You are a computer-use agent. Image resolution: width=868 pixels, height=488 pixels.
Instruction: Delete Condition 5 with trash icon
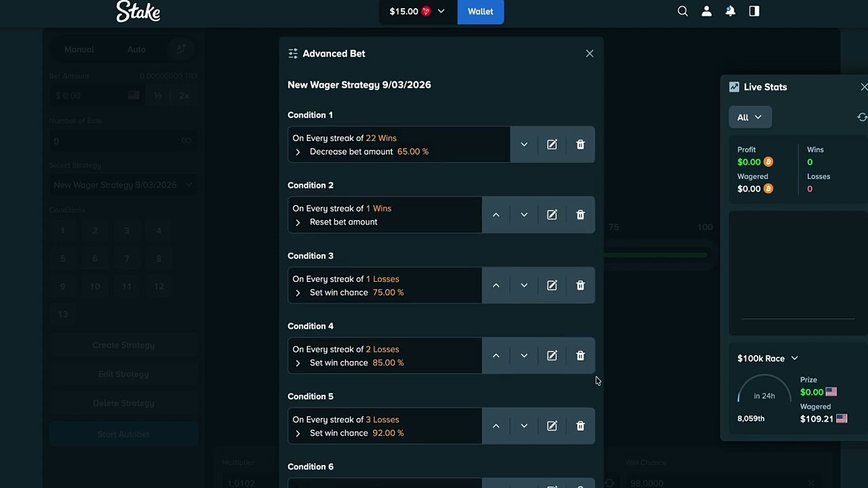pos(580,426)
